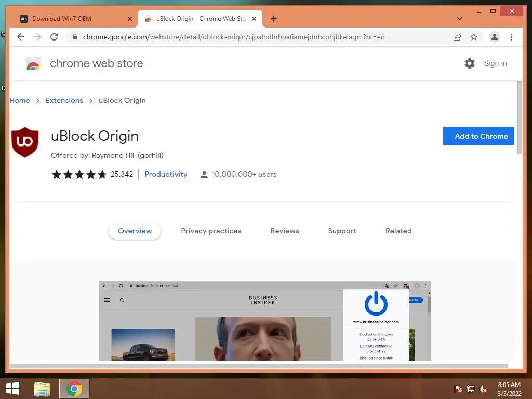Click Sign in on the web store

coord(495,63)
